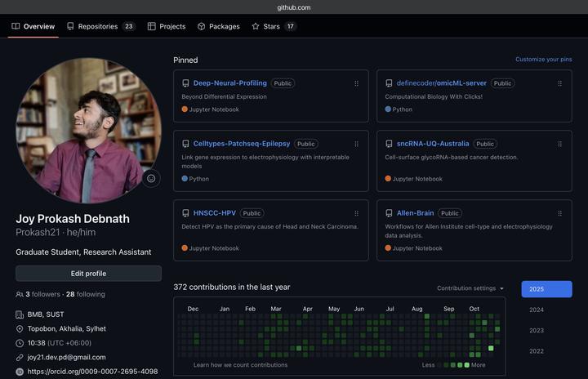
Task: Click drag handle on omicML-server pinned card
Action: tap(559, 83)
